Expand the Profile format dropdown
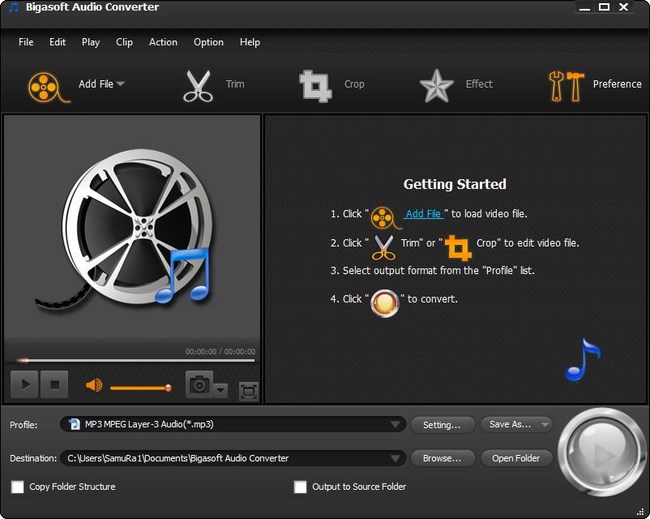This screenshot has height=519, width=650. point(396,424)
